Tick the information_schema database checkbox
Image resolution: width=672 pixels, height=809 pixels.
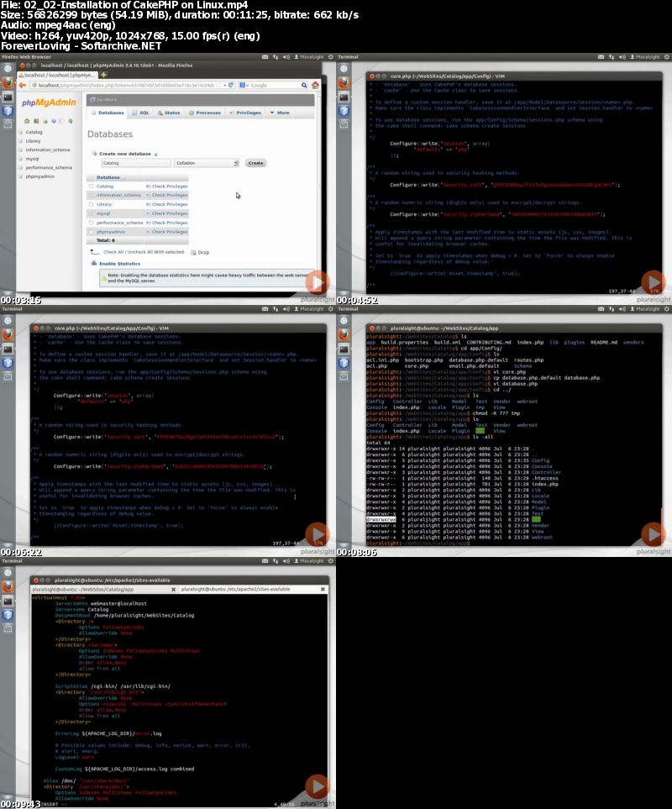[92, 196]
